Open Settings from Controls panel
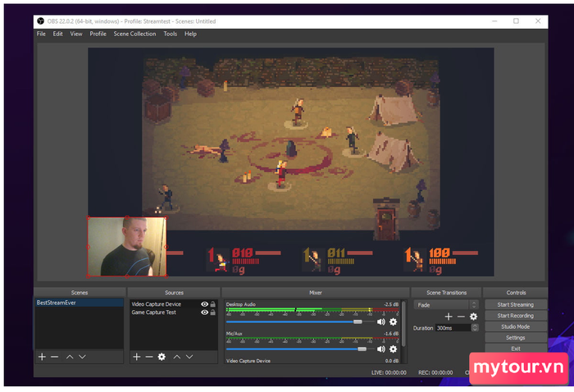 click(516, 337)
